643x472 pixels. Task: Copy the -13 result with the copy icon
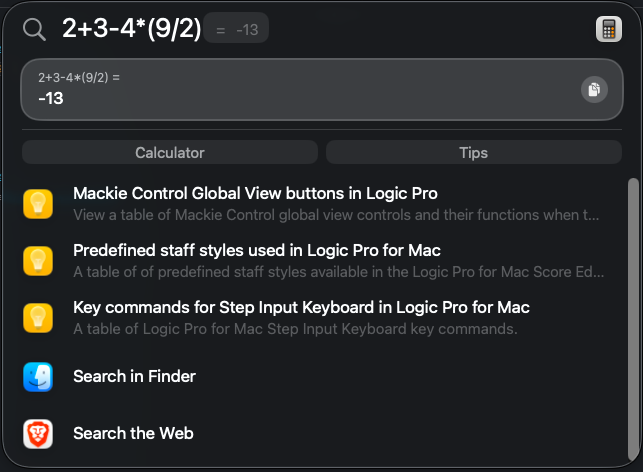point(594,89)
